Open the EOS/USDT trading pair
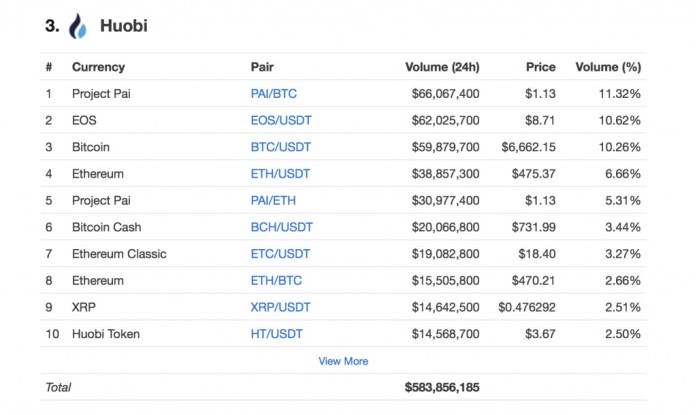The height and width of the screenshot is (415, 696). pyautogui.click(x=281, y=120)
